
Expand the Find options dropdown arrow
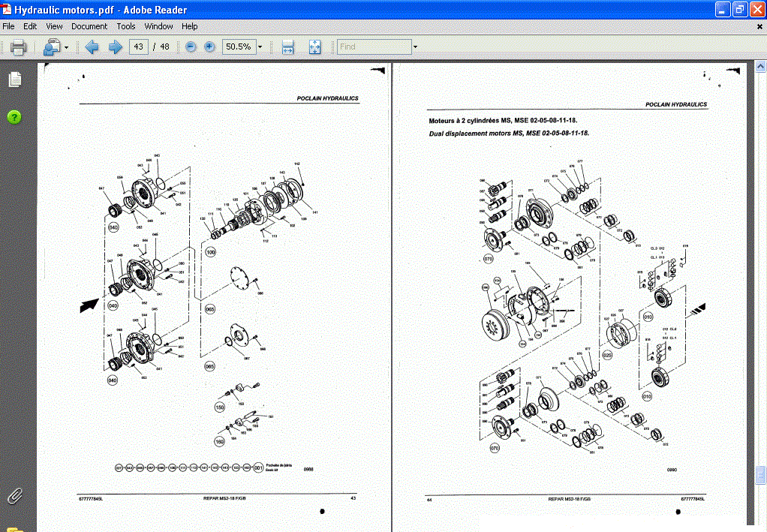tap(415, 47)
